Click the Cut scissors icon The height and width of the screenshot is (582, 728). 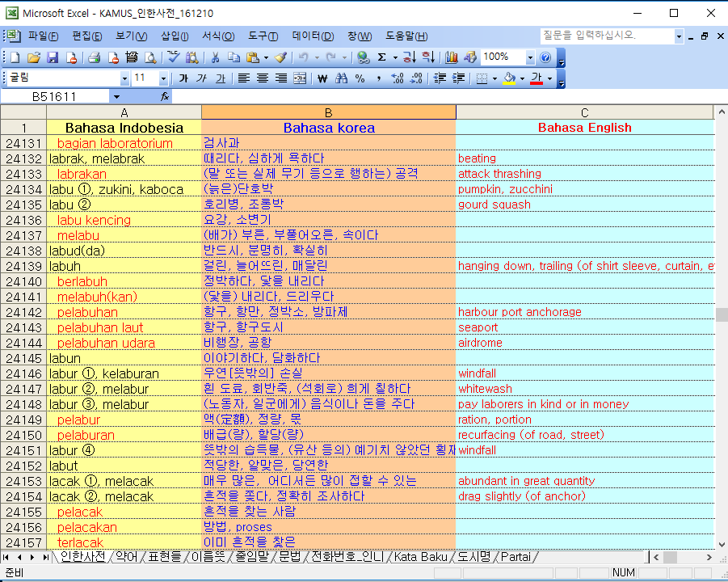click(x=215, y=57)
